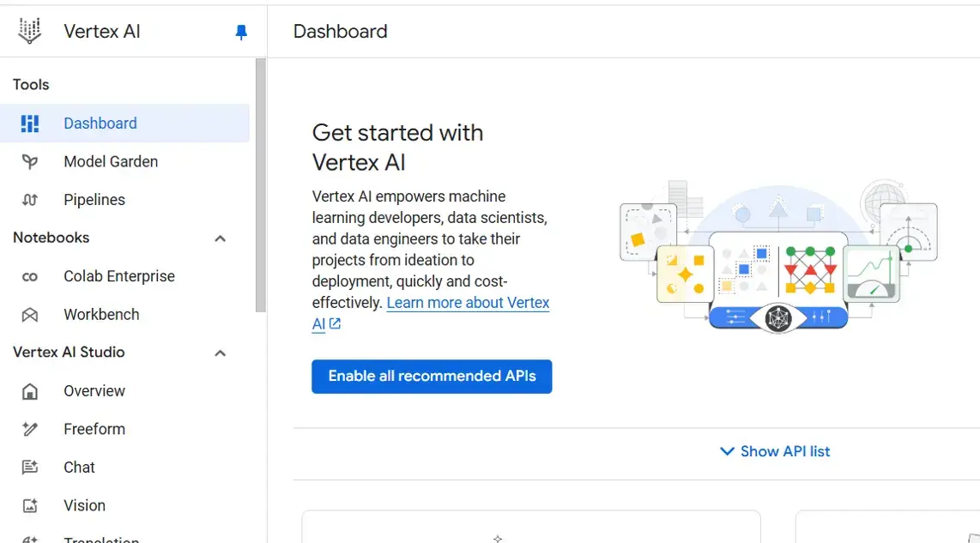This screenshot has height=543, width=980.
Task: Select the Model Garden sprout icon
Action: click(x=30, y=161)
